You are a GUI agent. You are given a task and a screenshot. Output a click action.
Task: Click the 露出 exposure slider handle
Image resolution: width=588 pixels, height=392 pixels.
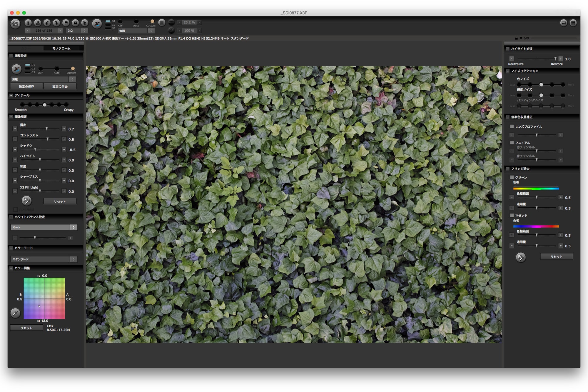(46, 129)
